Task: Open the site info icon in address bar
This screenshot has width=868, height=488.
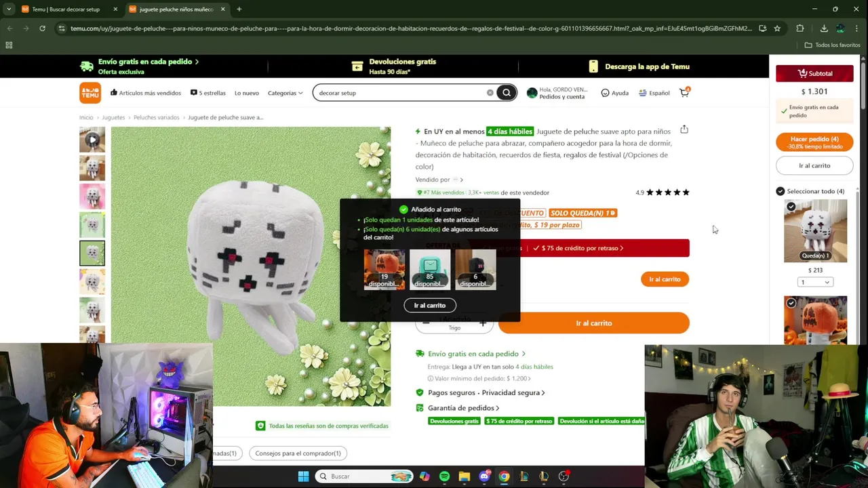Action: coord(62,28)
